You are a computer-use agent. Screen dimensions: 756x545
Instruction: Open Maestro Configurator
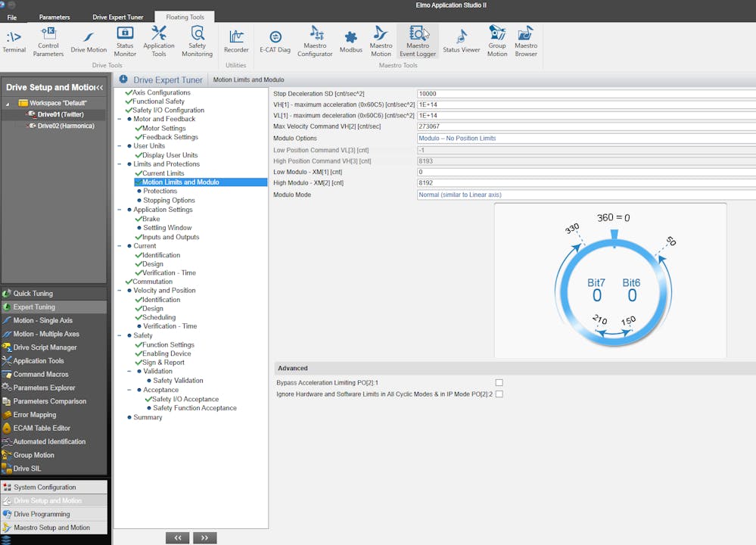[315, 42]
